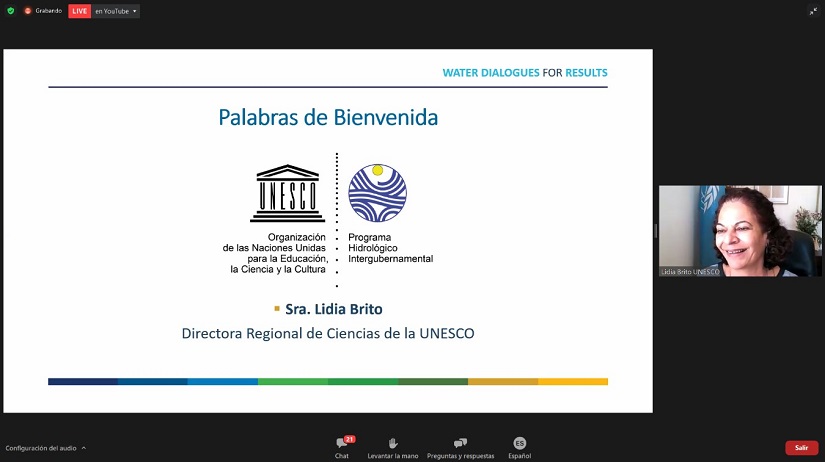Click the blue hydrological programme circle logo

377,193
